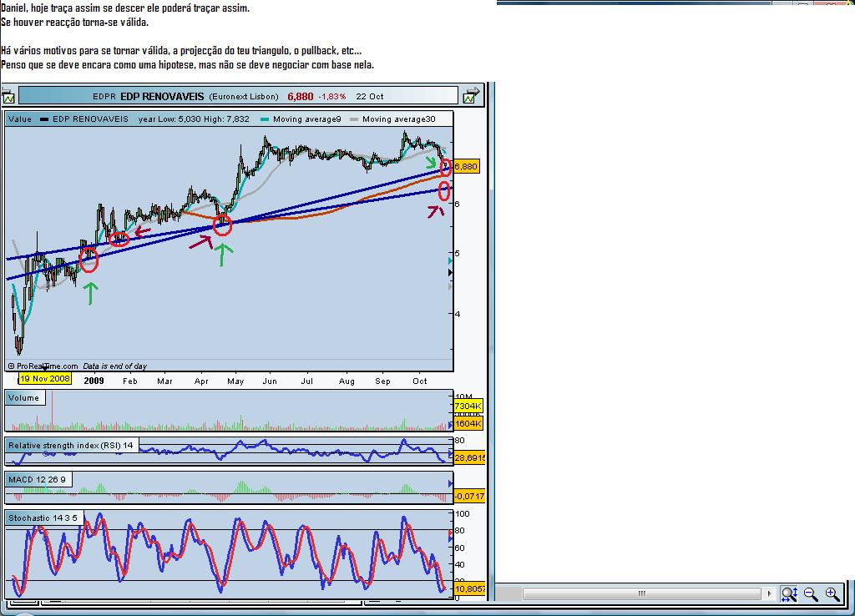Click the price 6,880 in the title bar
The height and width of the screenshot is (616, 855).
point(301,97)
